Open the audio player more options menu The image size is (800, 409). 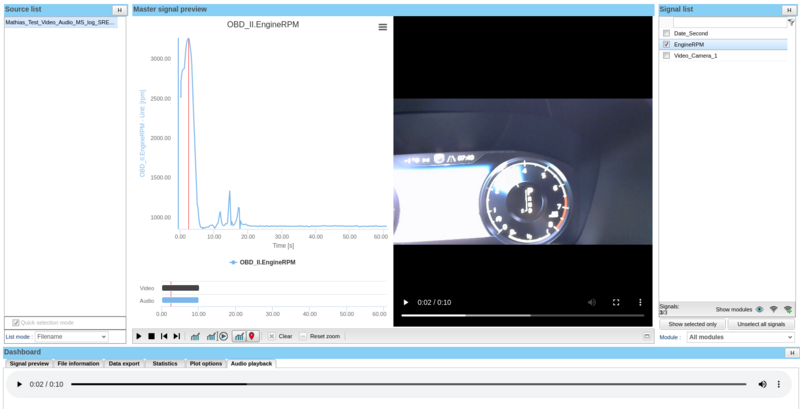[x=780, y=384]
